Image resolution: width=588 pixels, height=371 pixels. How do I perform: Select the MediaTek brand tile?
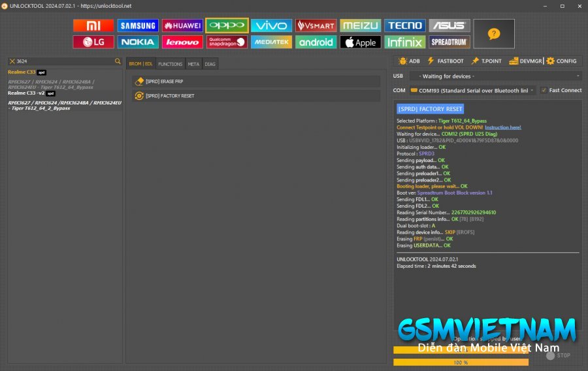(x=271, y=42)
